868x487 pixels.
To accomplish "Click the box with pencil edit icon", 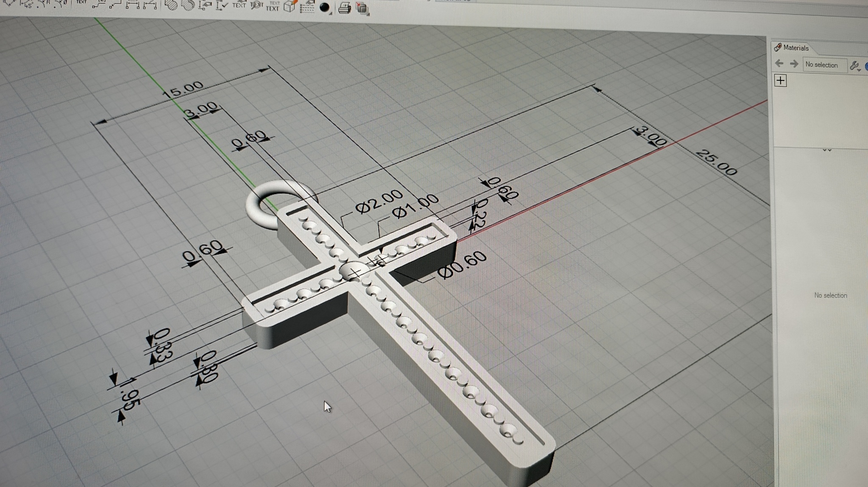I will click(x=290, y=6).
